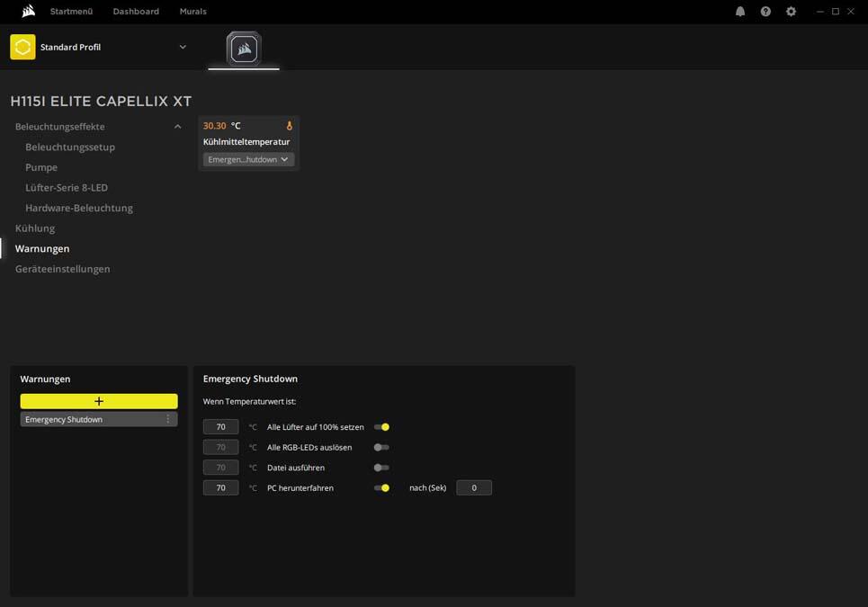Image resolution: width=868 pixels, height=607 pixels.
Task: Toggle Alle Lüfter auf 100% setzen switch
Action: [x=381, y=427]
